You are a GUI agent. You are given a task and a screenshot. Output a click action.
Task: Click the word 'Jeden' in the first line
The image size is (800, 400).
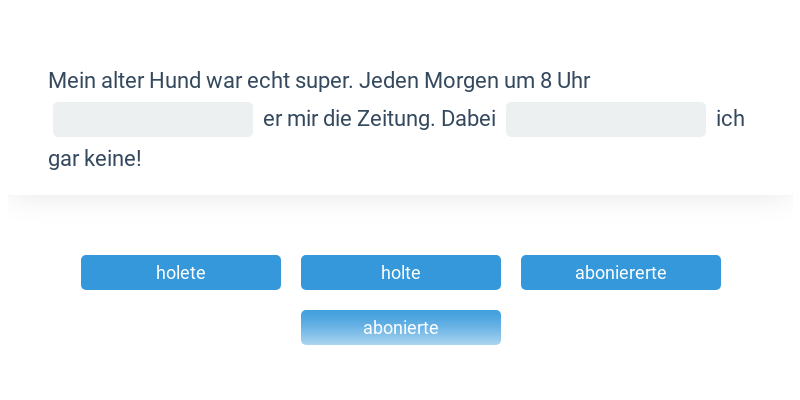point(388,81)
